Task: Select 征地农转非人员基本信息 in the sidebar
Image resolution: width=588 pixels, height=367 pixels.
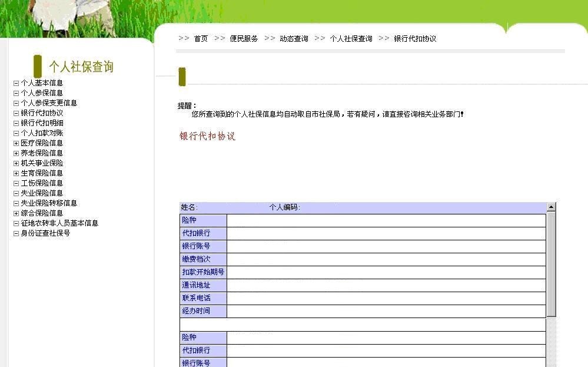Action: tap(59, 223)
